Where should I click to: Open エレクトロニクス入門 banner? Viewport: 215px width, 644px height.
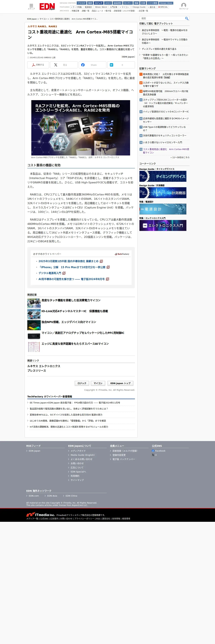[163, 225]
